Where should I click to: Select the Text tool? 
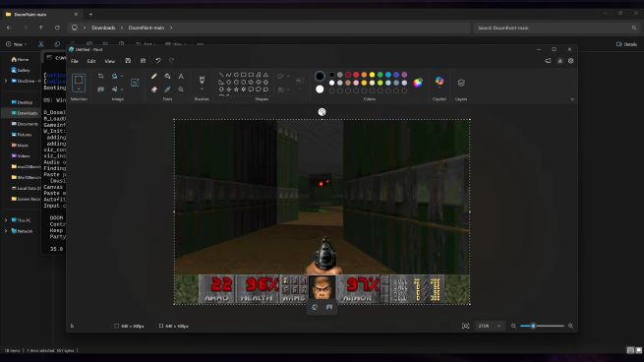click(x=181, y=77)
